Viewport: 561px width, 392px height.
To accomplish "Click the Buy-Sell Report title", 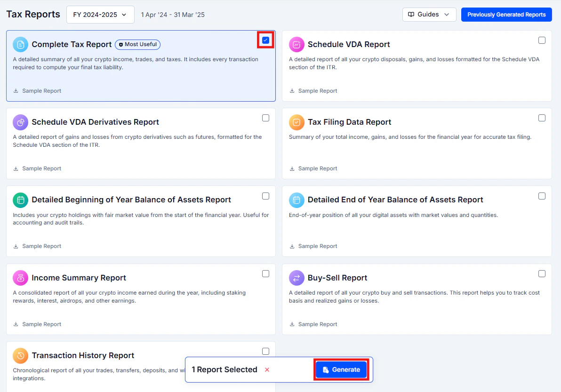I will [337, 278].
